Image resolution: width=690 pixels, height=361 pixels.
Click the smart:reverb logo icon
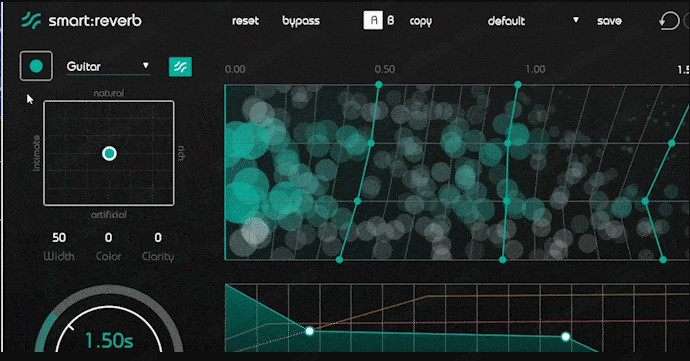tap(31, 20)
